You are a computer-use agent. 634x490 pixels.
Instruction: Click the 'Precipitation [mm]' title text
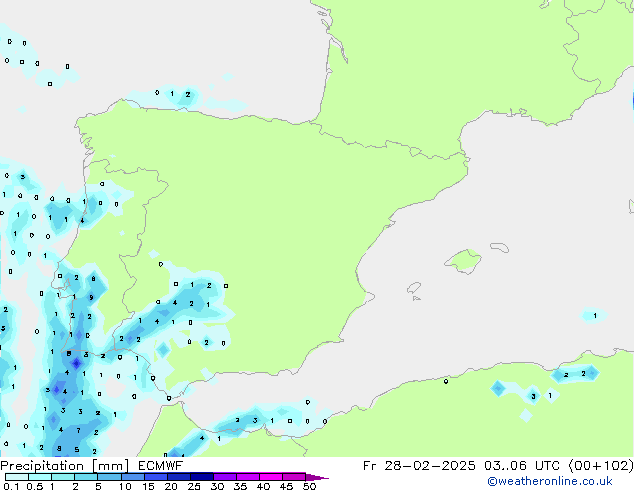click(x=65, y=466)
